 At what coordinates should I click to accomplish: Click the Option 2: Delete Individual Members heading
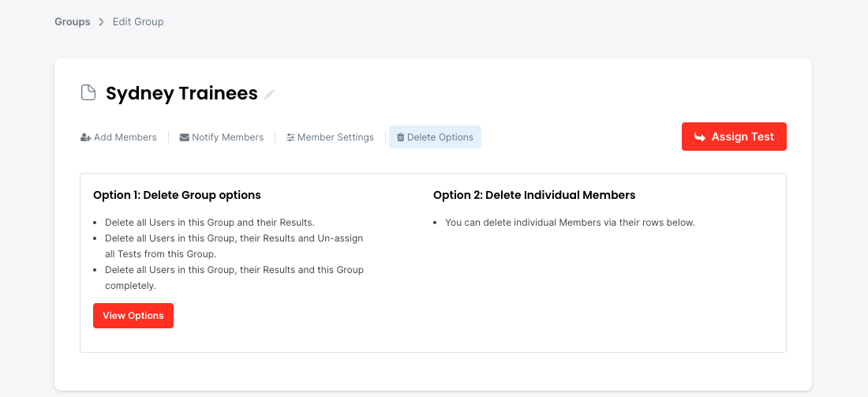click(534, 195)
